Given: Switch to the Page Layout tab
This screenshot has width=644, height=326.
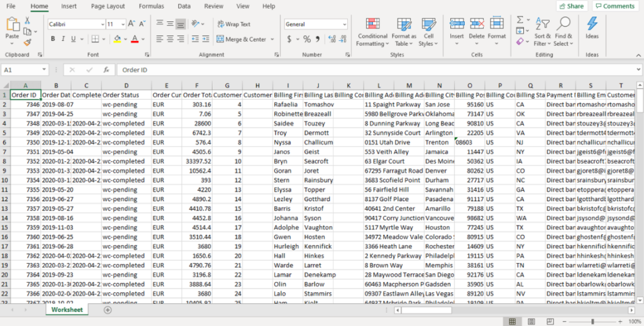Looking at the screenshot, I should (108, 6).
